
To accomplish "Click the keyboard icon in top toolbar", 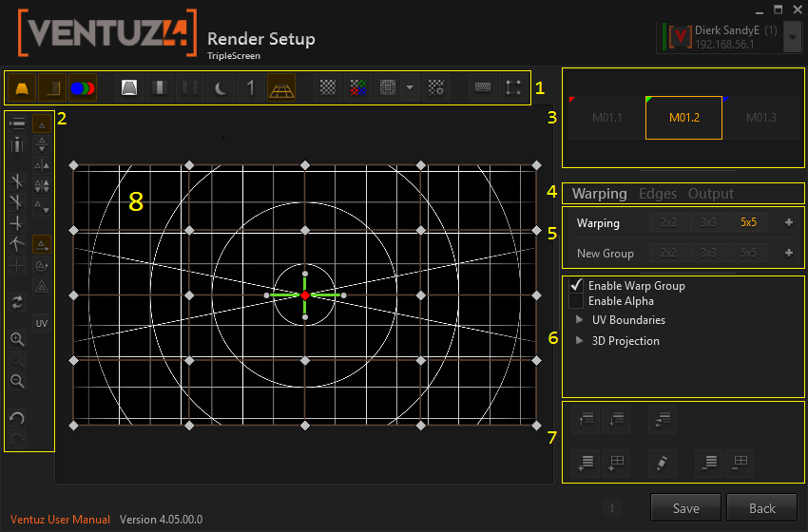I will point(483,87).
